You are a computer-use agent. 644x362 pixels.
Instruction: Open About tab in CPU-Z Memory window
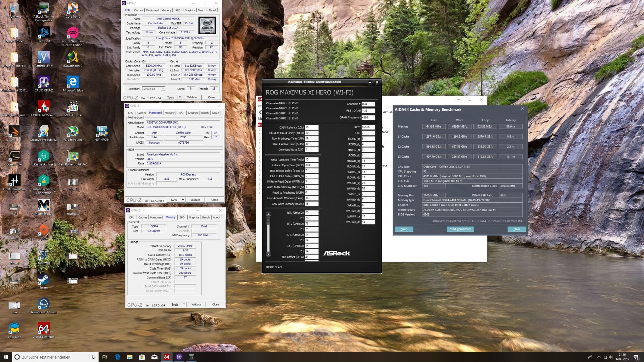tap(217, 217)
